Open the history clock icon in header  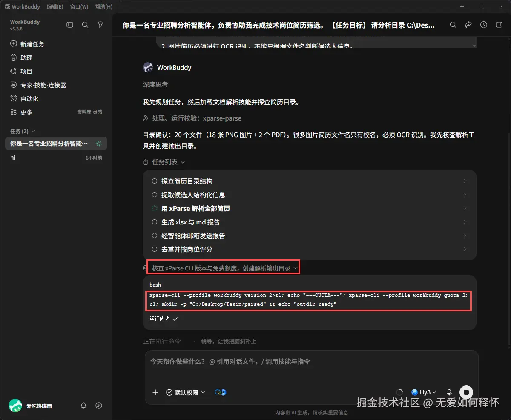pos(484,25)
